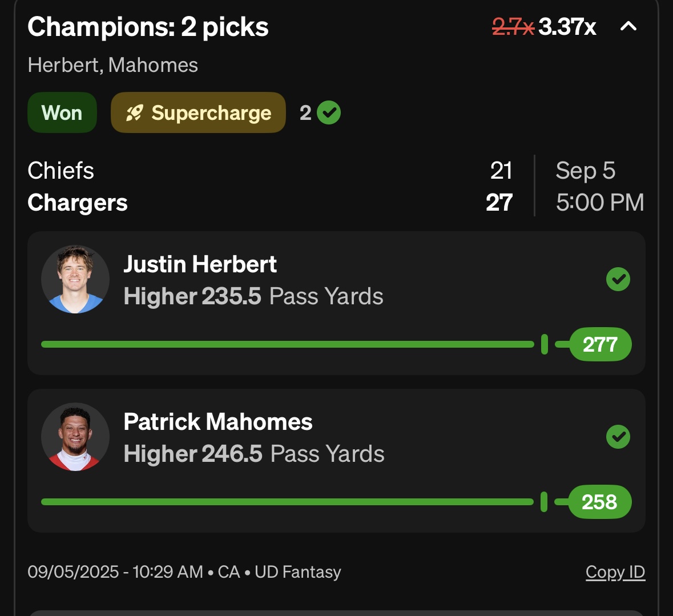This screenshot has height=616, width=673.
Task: Open the Justin Herbert player name
Action: click(x=200, y=264)
